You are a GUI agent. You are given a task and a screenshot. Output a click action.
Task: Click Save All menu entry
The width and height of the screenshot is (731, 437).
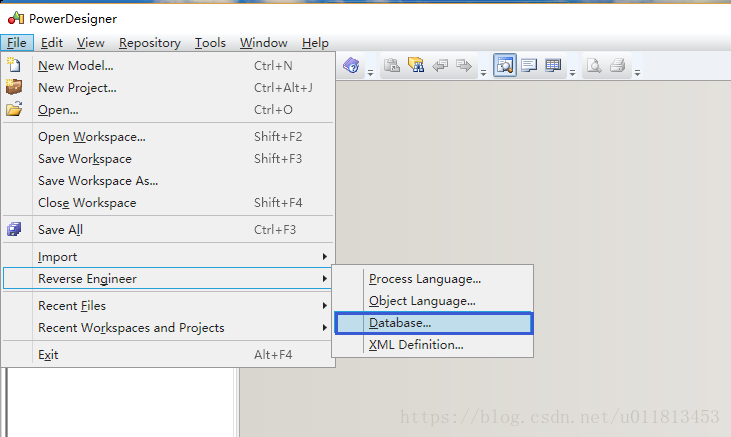point(168,229)
